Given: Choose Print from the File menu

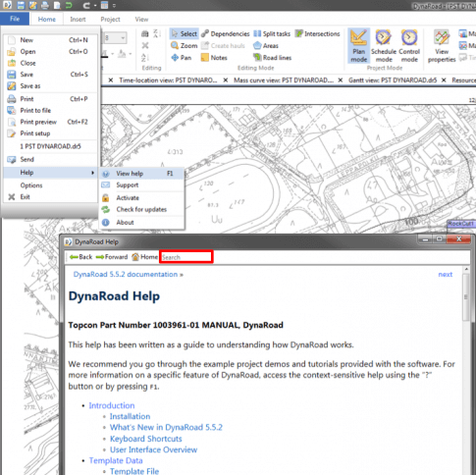Looking at the screenshot, I should coord(51,99).
